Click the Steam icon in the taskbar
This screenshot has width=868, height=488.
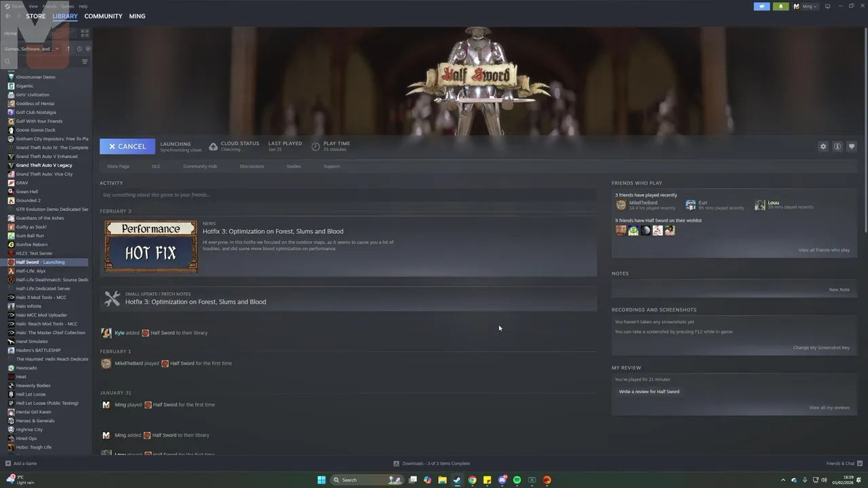pos(457,480)
